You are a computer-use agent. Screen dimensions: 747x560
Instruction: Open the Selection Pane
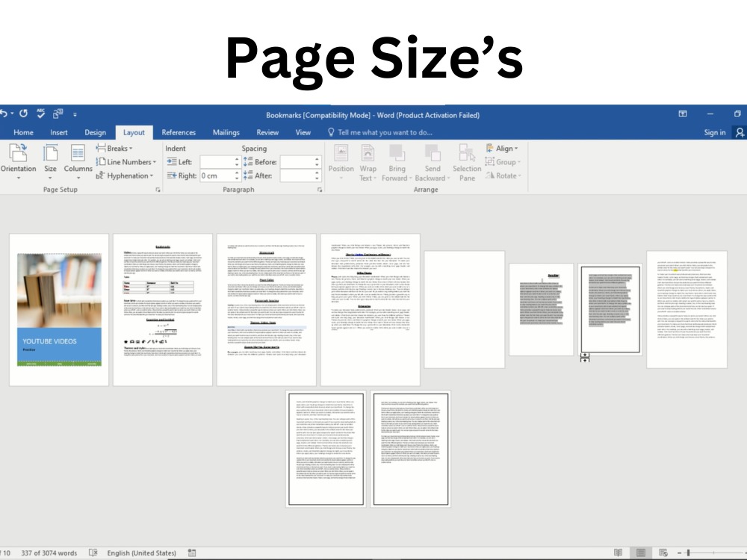pyautogui.click(x=467, y=162)
